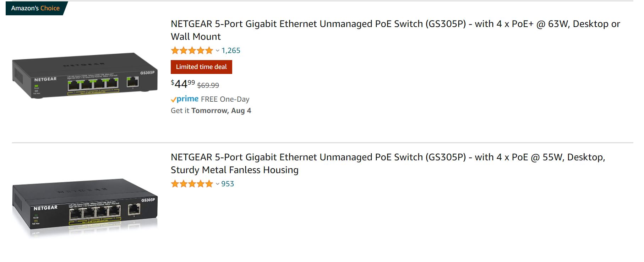The image size is (644, 262).
Task: Click the star rating above Limited time deal
Action: pyautogui.click(x=192, y=50)
